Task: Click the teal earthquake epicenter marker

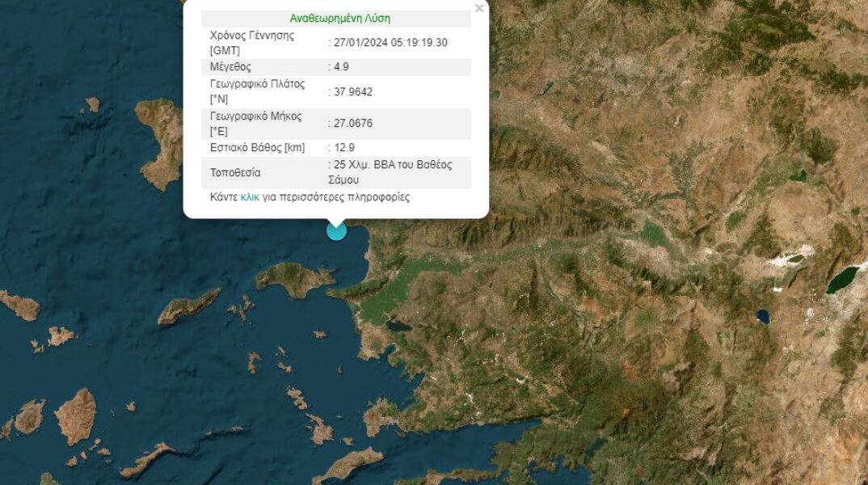Action: pos(336,230)
